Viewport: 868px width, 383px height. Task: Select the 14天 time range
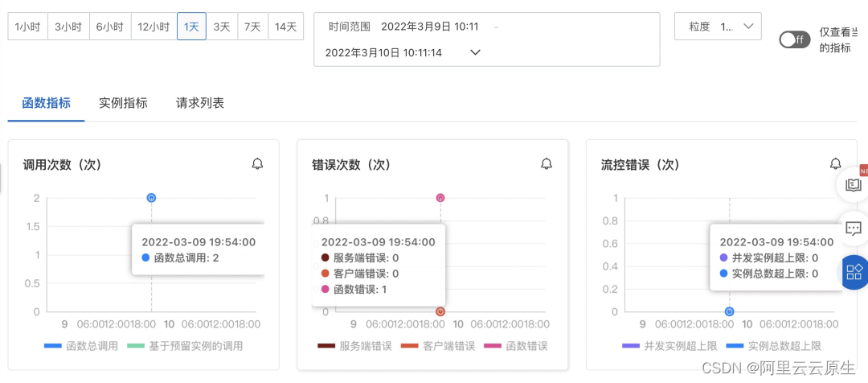tap(285, 26)
